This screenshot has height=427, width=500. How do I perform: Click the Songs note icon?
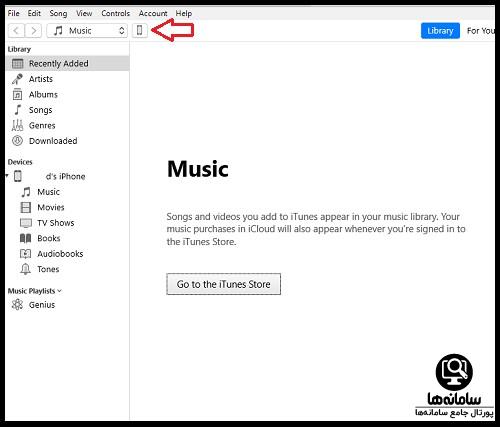18,110
